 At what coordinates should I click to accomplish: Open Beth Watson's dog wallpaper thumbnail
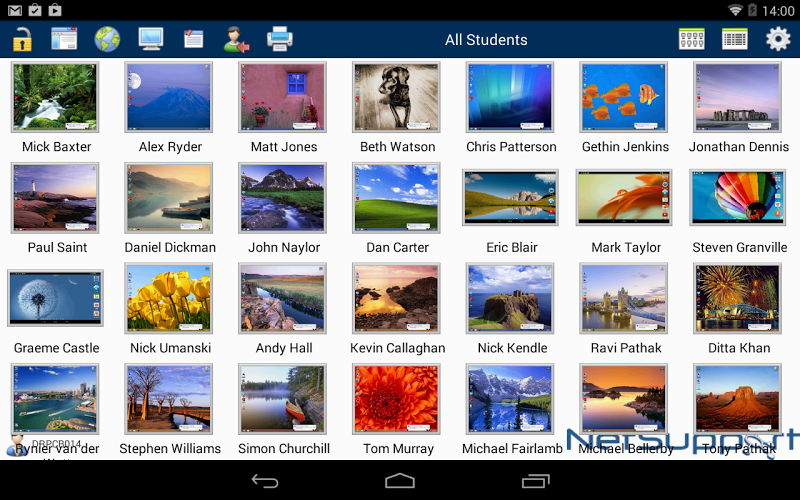point(397,97)
